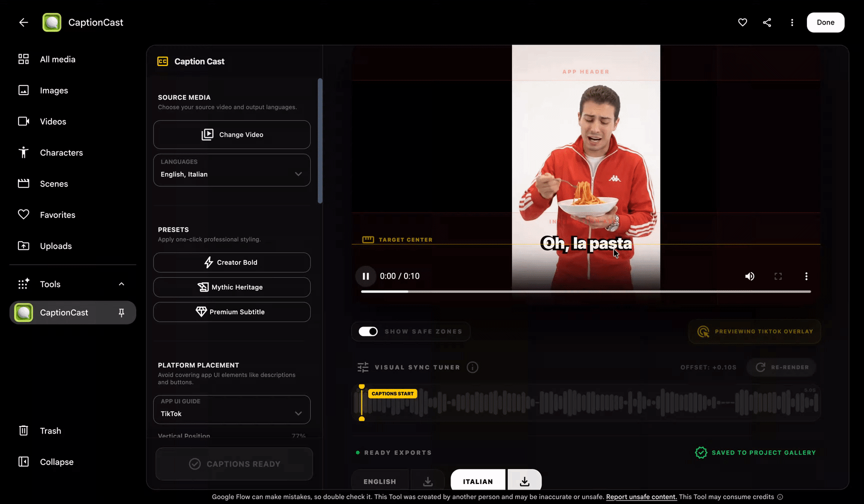864x504 pixels.
Task: Click the Tools sparkle grid icon
Action: tap(23, 283)
